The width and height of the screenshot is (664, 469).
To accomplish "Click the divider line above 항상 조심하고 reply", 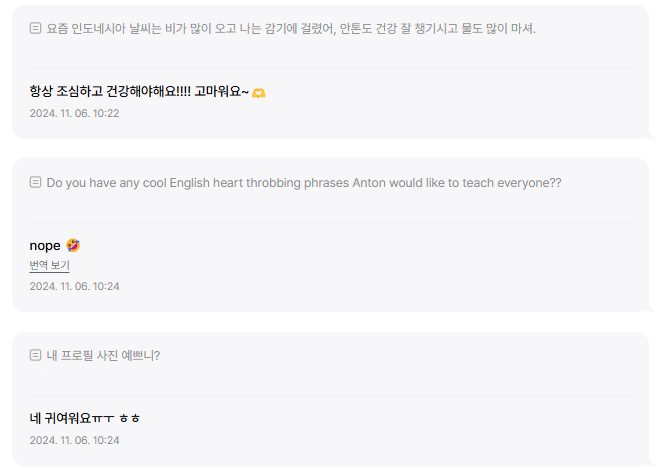I will [331, 68].
